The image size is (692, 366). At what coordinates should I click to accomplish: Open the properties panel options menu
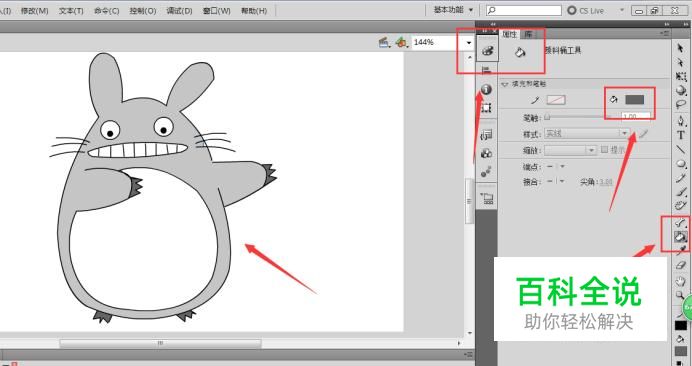(664, 33)
